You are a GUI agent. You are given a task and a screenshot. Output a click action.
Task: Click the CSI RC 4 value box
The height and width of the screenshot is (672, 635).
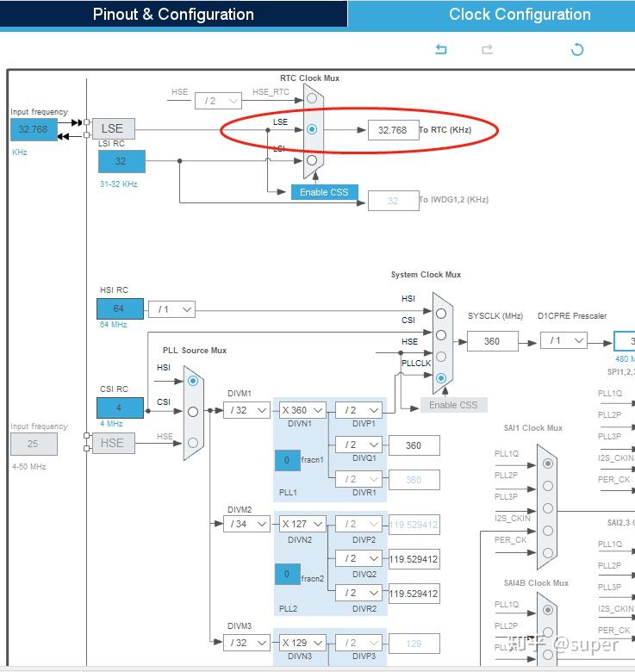120,408
